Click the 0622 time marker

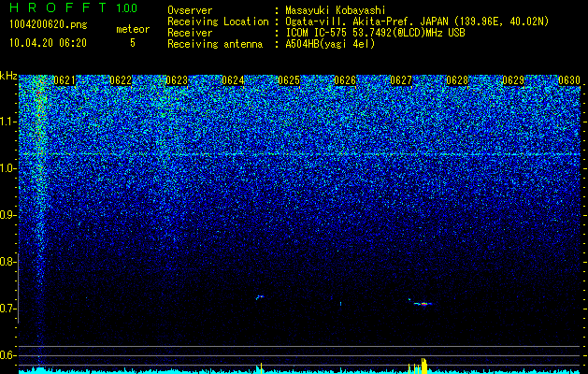(x=121, y=80)
